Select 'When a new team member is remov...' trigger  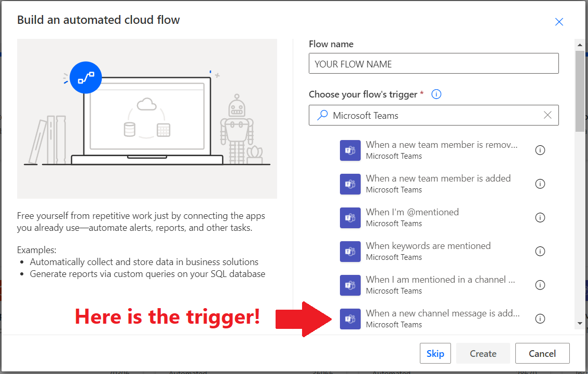click(443, 150)
